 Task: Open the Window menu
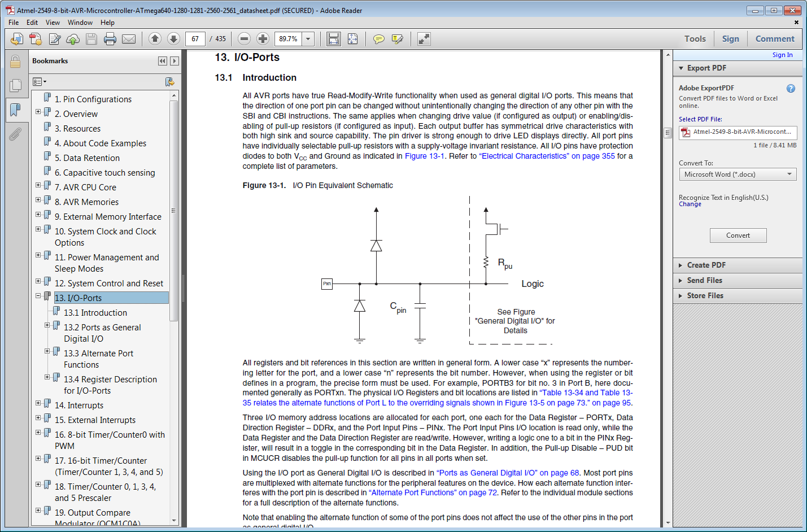pyautogui.click(x=80, y=23)
